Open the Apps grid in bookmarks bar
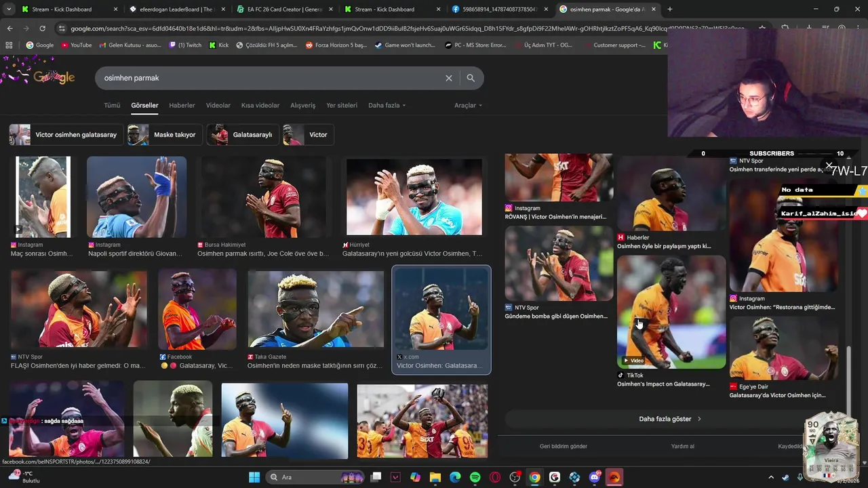 [x=9, y=45]
